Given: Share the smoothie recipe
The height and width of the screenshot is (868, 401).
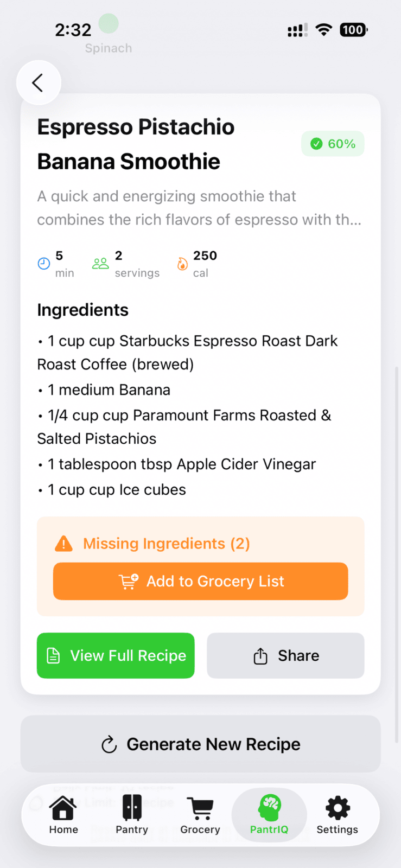Looking at the screenshot, I should pos(285,656).
